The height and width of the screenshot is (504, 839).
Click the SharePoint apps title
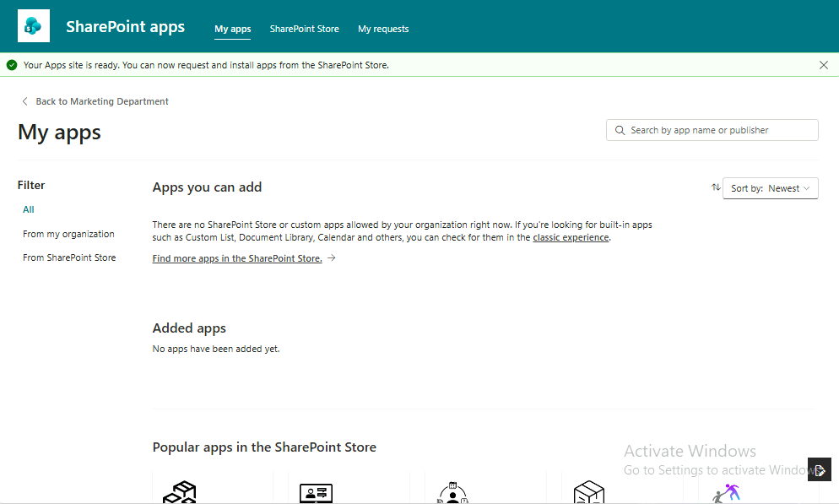[x=125, y=26]
